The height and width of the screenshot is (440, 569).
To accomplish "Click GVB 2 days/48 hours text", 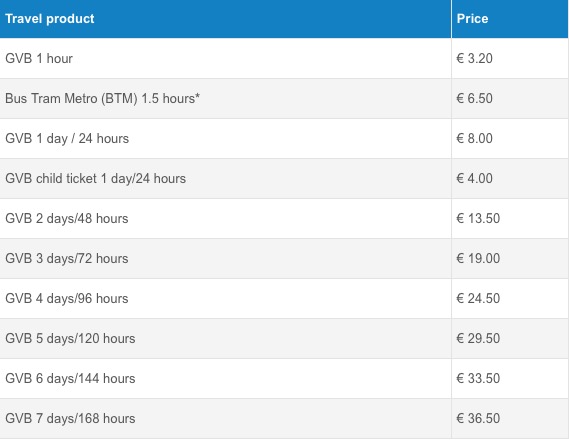I will pos(67,218).
